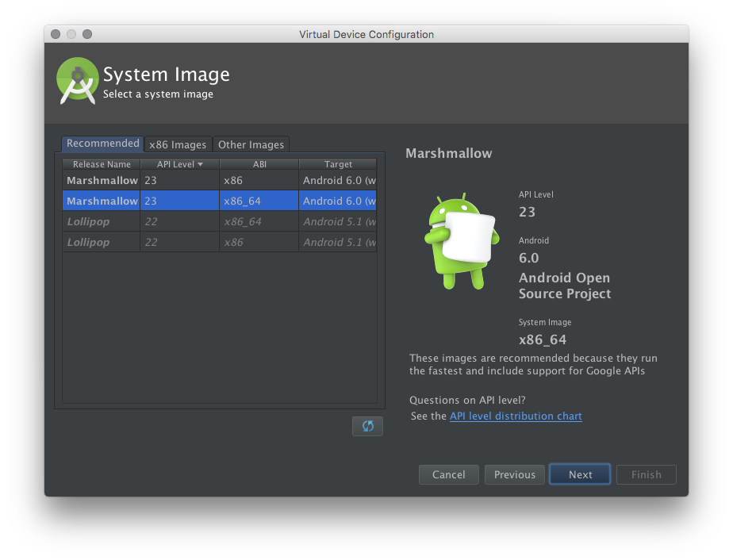
Task: Click the x86 ABI cell for Lollipop
Action: pyautogui.click(x=259, y=242)
